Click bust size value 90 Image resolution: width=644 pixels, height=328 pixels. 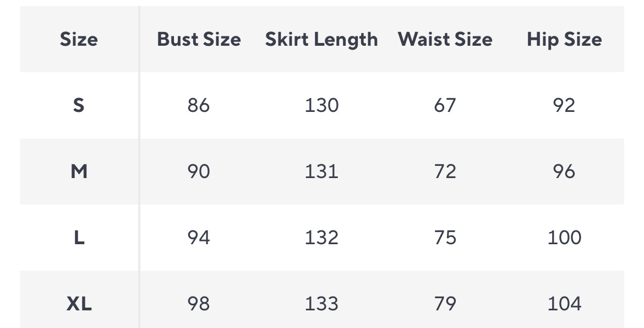tap(199, 171)
